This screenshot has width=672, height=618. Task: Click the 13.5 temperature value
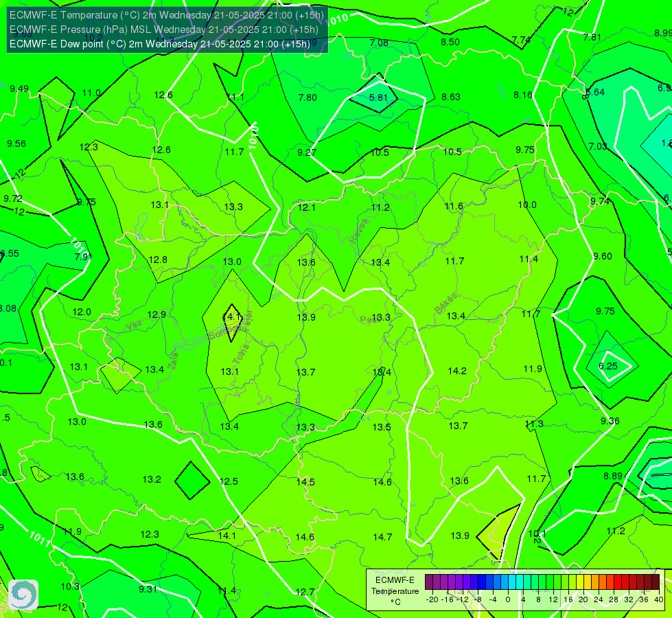click(382, 427)
